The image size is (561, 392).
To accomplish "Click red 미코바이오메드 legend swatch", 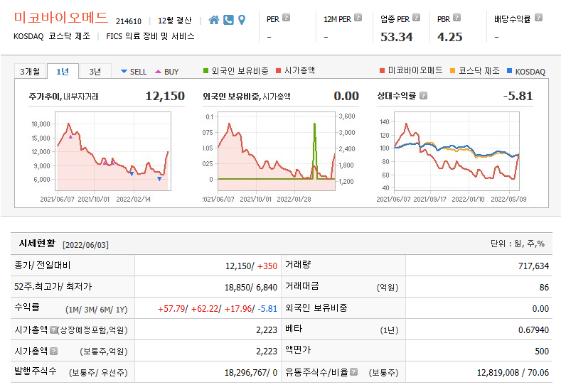I will tap(382, 71).
